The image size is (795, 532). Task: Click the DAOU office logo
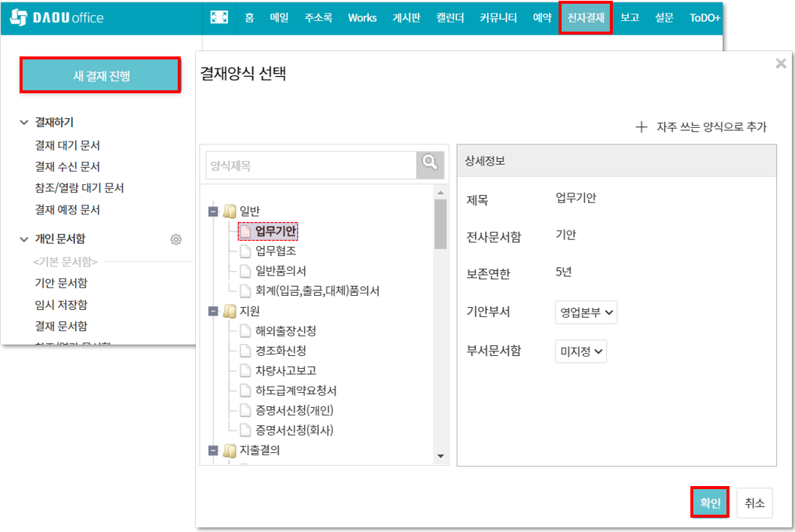click(58, 18)
